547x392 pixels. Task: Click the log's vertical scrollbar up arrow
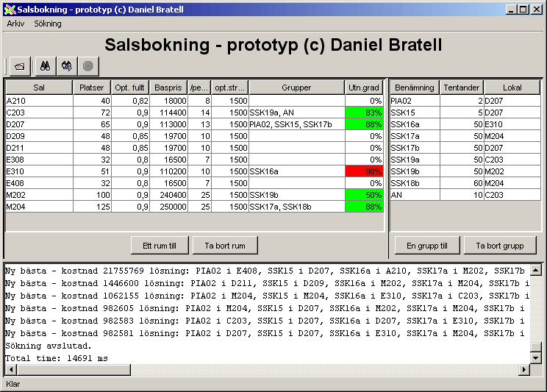[536, 269]
